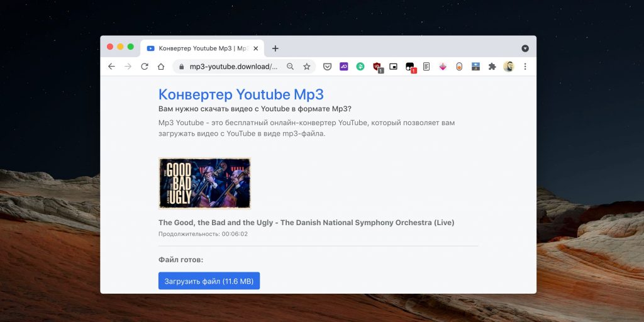
Task: Select the Конвертер Youtube Mp3 tab
Action: pos(202,48)
